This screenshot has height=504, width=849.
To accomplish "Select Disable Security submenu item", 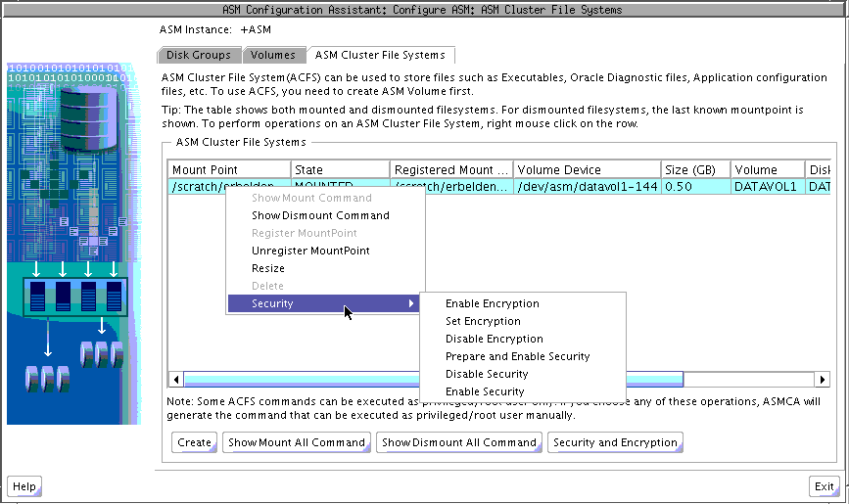I will (487, 374).
